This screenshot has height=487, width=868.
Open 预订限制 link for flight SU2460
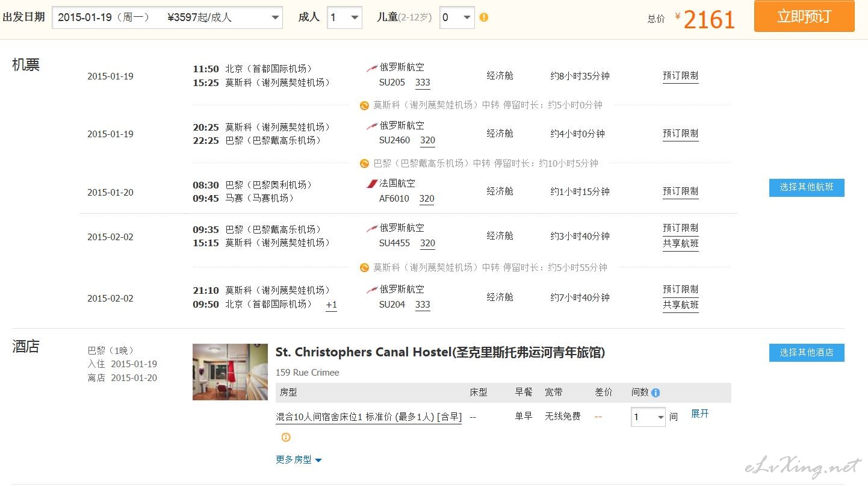tap(681, 134)
